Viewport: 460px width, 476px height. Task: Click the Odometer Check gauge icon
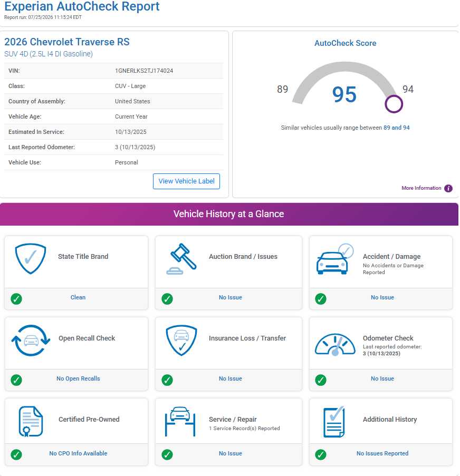[335, 345]
